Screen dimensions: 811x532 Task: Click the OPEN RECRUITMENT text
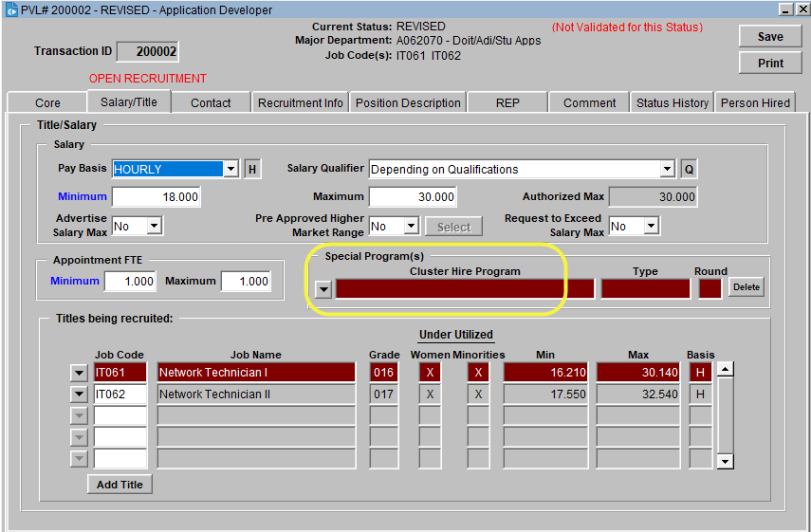[x=147, y=78]
